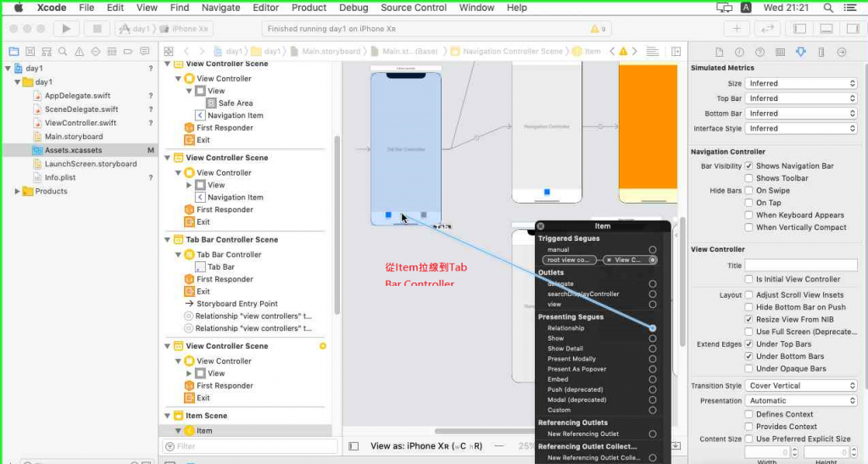Click the Present Modally segue circle
The image size is (868, 464).
click(653, 359)
